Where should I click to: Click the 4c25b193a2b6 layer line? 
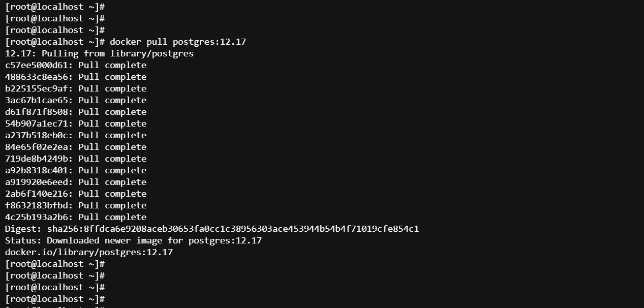76,217
